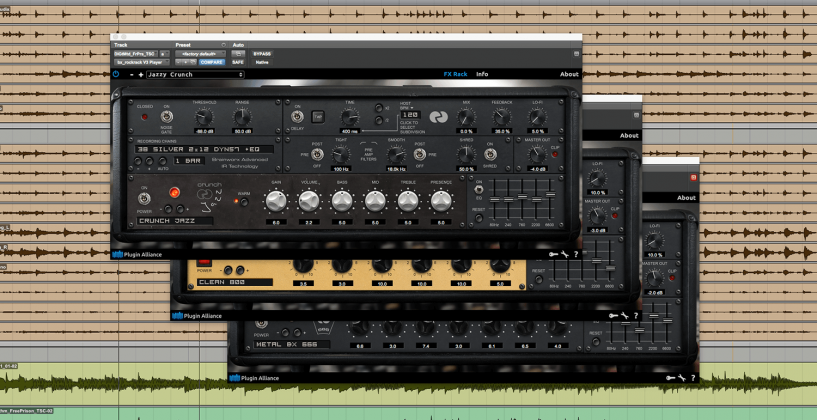Open the track selector dropdown in header
Image resolution: width=817 pixels, height=420 pixels.
[x=135, y=54]
